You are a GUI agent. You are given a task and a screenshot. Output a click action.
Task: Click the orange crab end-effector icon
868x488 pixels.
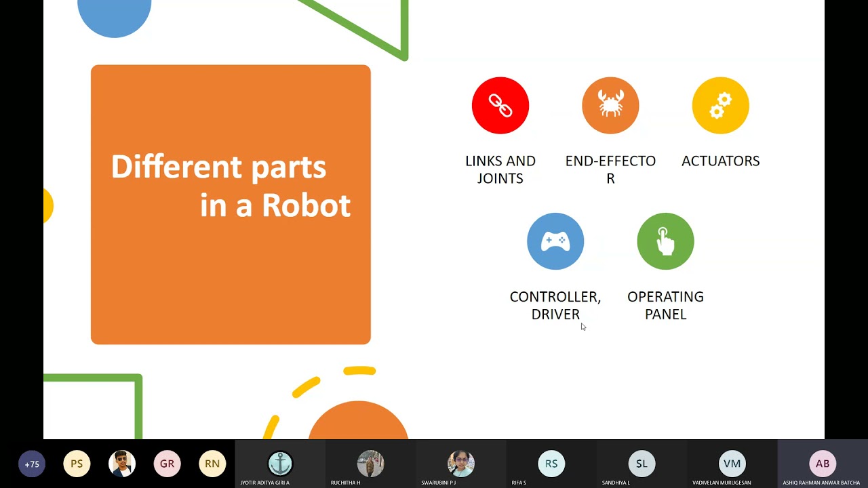tap(610, 106)
